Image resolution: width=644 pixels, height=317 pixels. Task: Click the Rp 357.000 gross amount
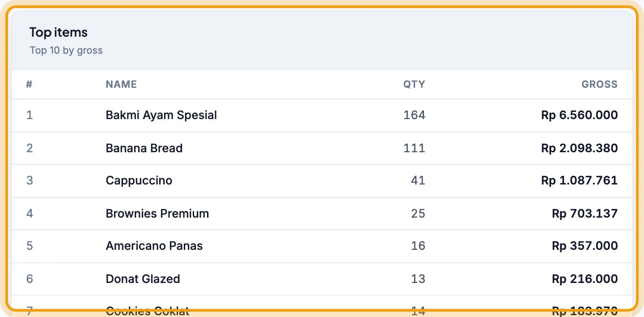pyautogui.click(x=585, y=246)
